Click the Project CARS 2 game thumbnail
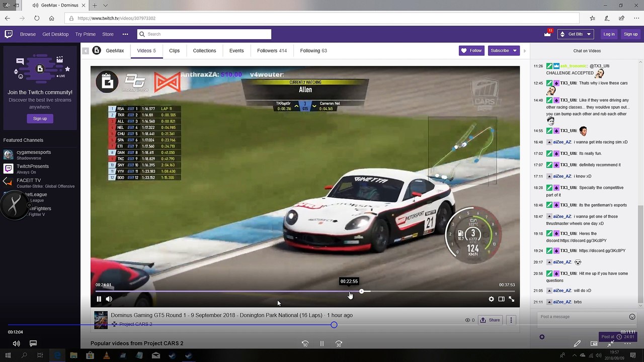Screen dimensions: 644x362 tap(101, 320)
